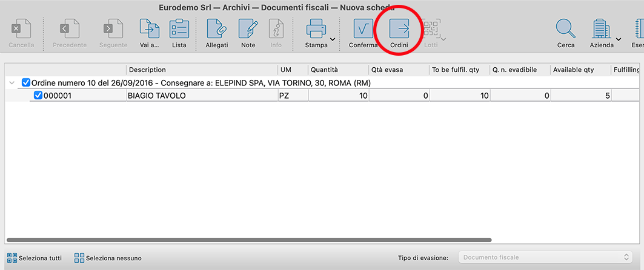Open the Note toolbar icon
Image resolution: width=644 pixels, height=270 pixels.
pyautogui.click(x=248, y=29)
